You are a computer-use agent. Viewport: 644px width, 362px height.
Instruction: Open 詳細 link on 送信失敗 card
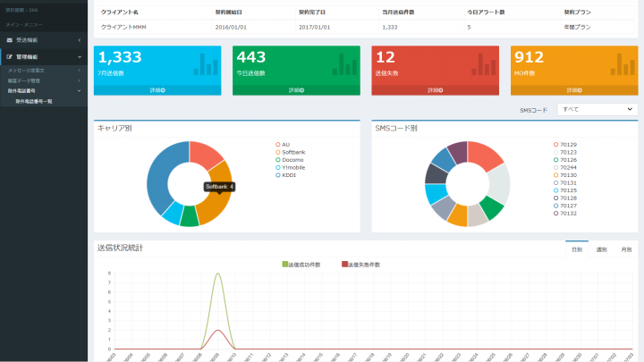tap(435, 90)
